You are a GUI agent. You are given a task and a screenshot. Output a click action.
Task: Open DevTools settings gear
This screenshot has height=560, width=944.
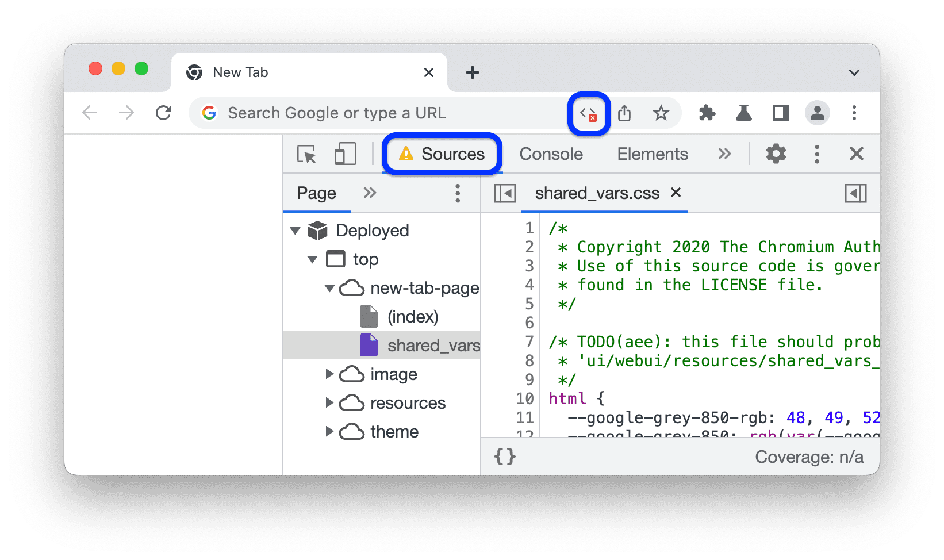pos(776,154)
